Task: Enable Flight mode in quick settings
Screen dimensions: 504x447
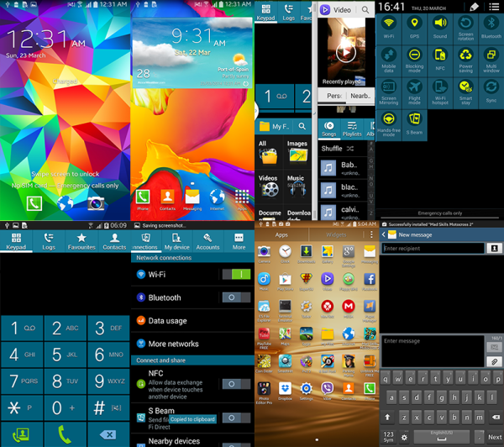Action: (414, 92)
